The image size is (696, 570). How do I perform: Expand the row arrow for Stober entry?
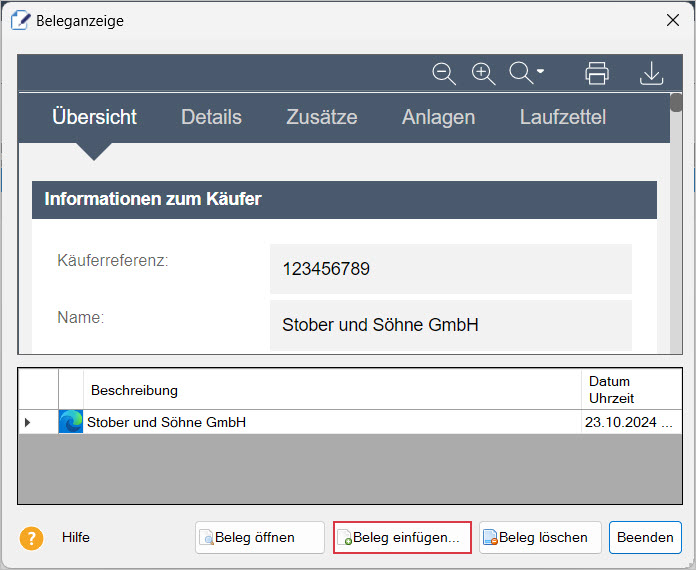[27, 423]
